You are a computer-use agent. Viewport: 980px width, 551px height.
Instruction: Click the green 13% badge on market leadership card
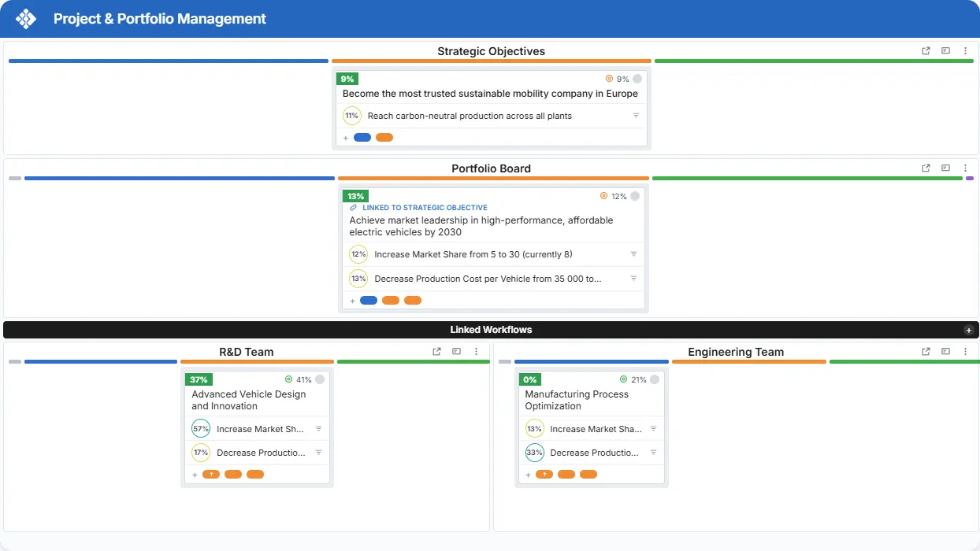pos(355,196)
